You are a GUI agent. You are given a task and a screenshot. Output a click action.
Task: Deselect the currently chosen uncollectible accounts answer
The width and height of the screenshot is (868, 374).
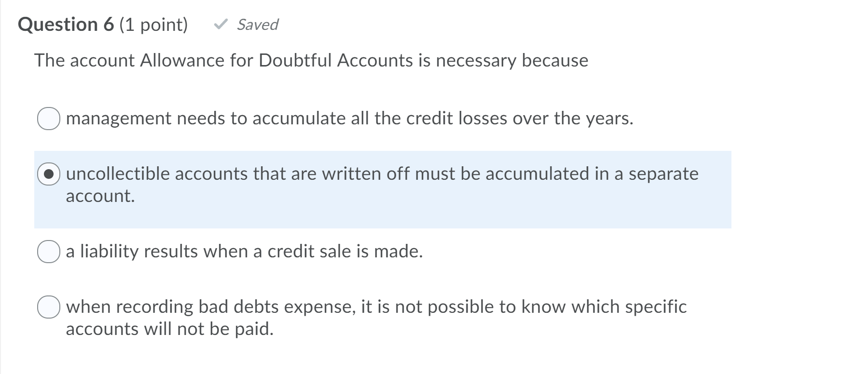(x=49, y=174)
